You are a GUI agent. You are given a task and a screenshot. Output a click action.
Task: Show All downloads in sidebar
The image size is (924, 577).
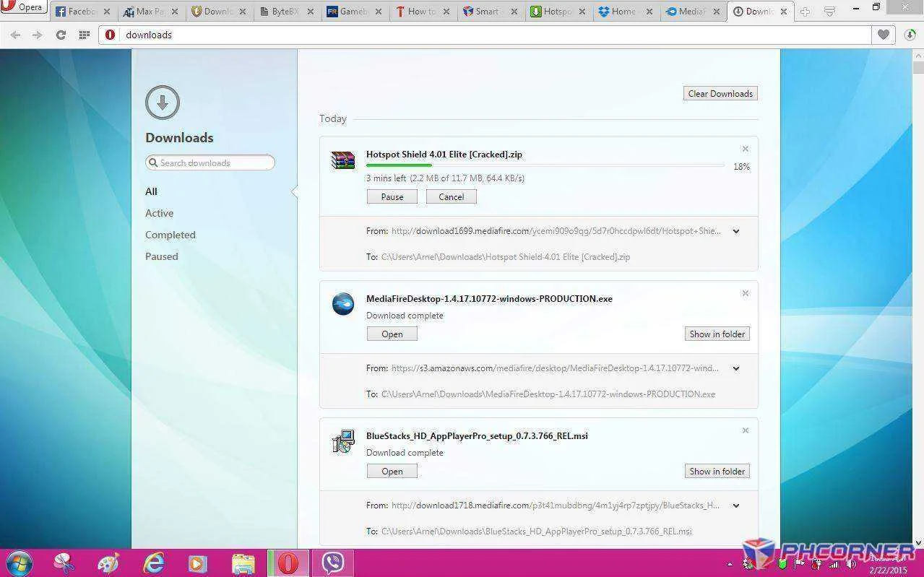pos(151,191)
